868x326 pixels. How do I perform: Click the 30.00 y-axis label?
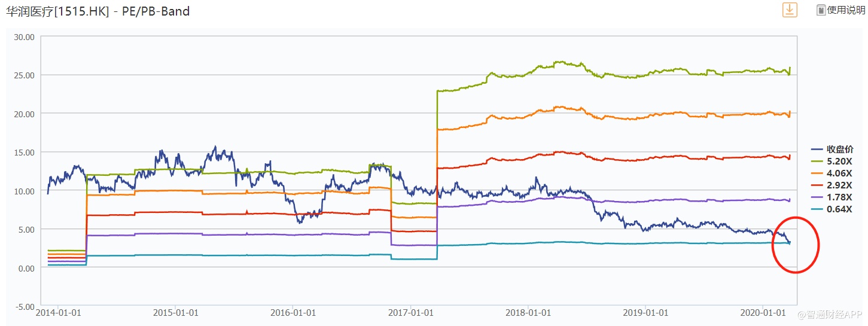point(24,36)
